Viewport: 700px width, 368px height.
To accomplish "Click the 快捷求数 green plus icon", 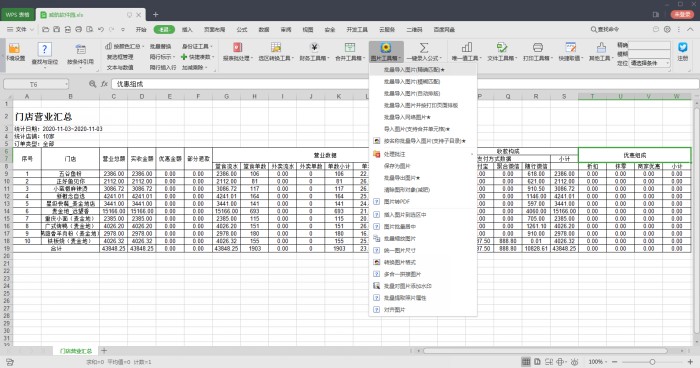I will pyautogui.click(x=184, y=57).
